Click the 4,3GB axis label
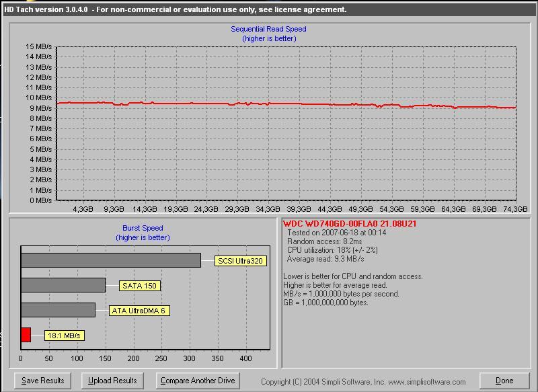 (83, 209)
